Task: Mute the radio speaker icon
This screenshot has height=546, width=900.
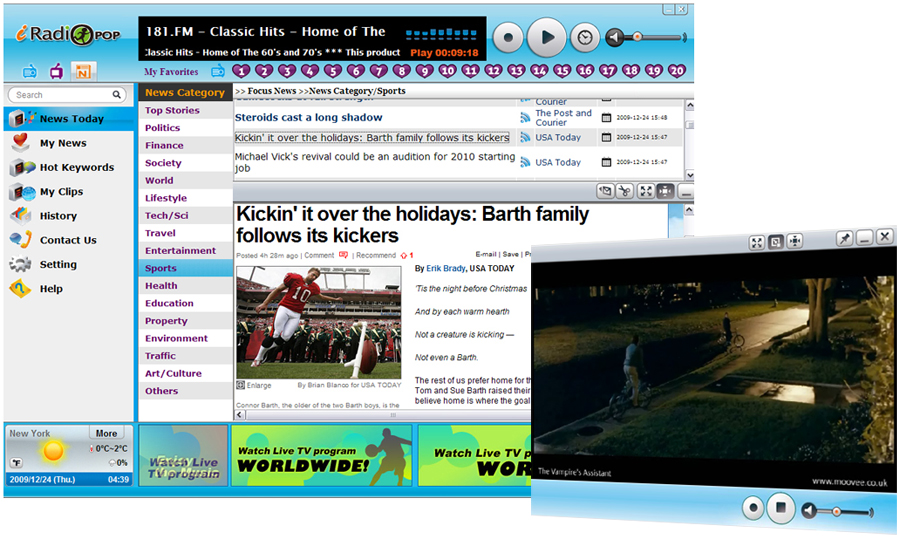Action: pyautogui.click(x=614, y=38)
